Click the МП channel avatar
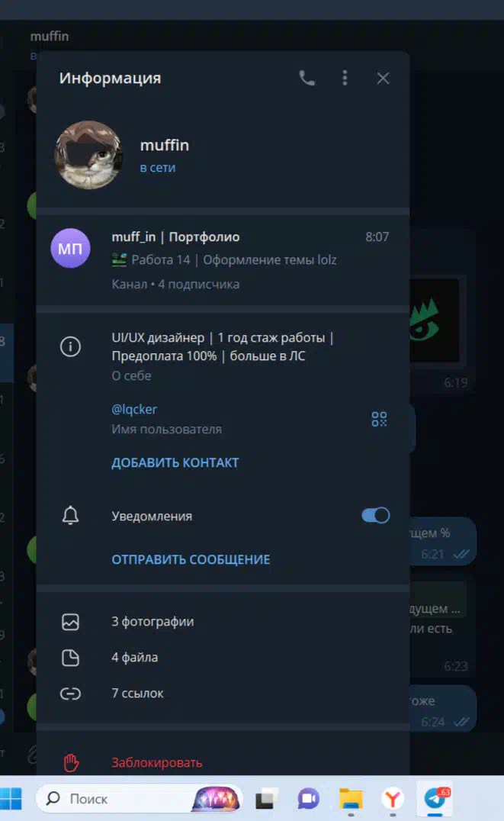The height and width of the screenshot is (821, 504). pyautogui.click(x=70, y=248)
